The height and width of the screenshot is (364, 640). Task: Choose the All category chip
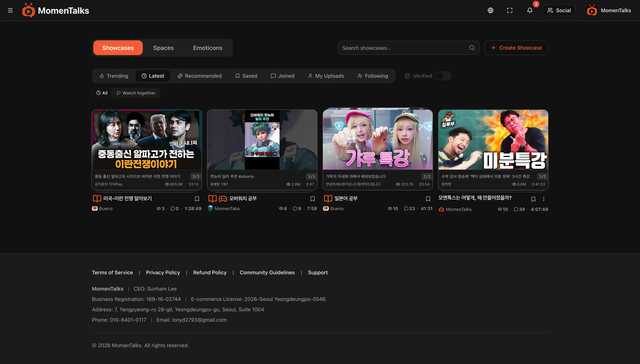[102, 93]
